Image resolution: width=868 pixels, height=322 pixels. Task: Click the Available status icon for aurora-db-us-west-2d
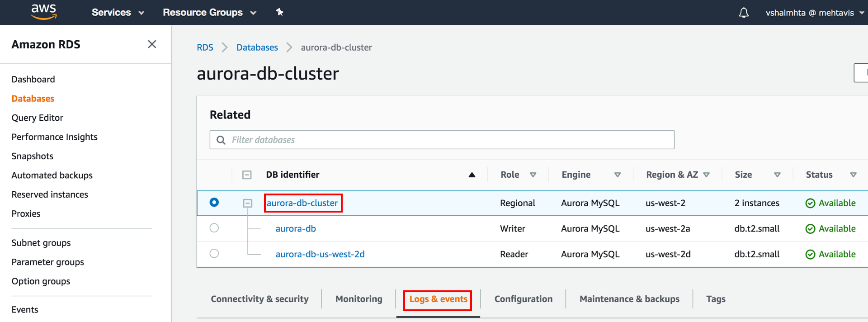(810, 255)
